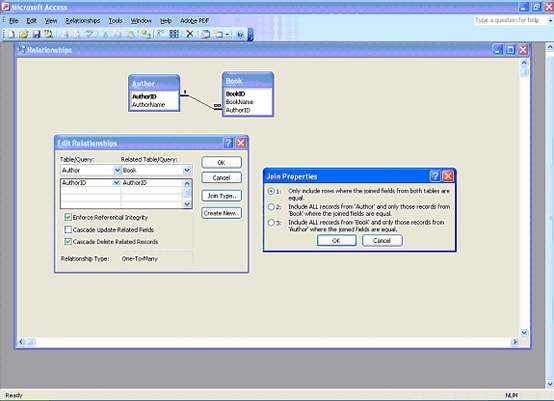The height and width of the screenshot is (401, 554).
Task: Click field grid scroll down arrow
Action: (187, 204)
